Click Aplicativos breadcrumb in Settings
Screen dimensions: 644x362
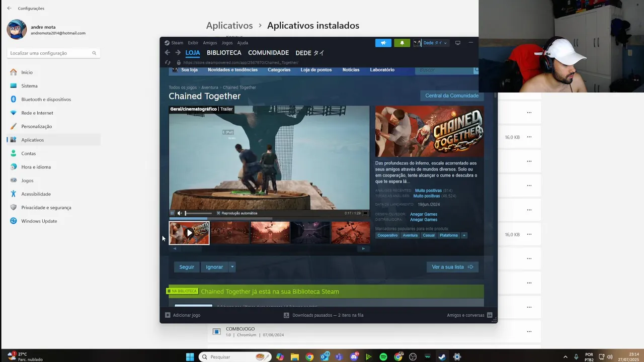coord(229,26)
